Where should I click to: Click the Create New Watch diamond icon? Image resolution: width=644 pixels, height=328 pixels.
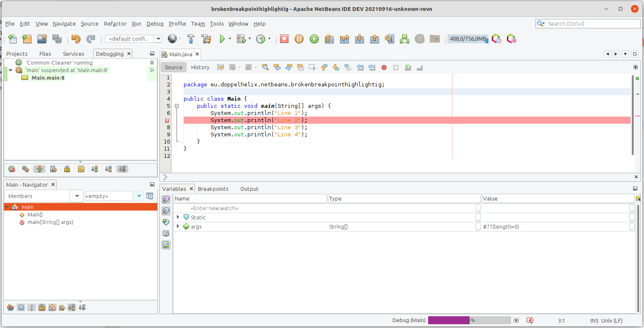166,222
